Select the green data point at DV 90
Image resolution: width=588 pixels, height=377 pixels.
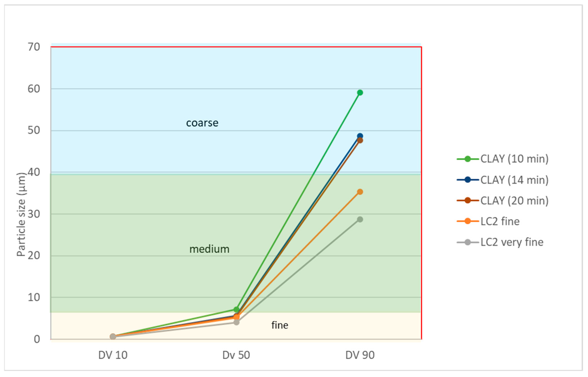pos(360,93)
